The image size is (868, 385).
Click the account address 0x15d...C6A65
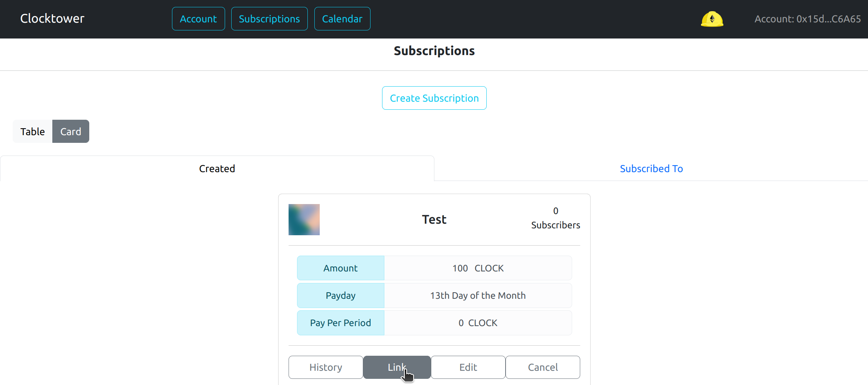pos(807,19)
